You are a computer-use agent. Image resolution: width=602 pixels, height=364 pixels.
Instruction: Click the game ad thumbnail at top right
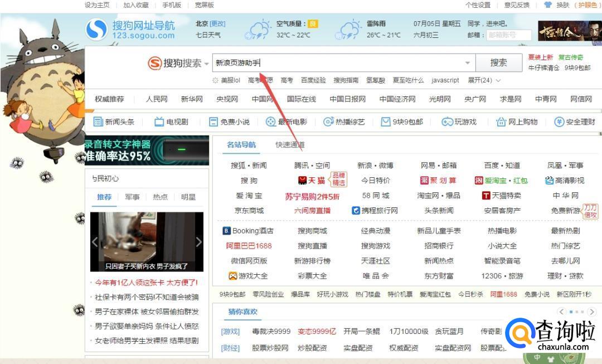(570, 31)
